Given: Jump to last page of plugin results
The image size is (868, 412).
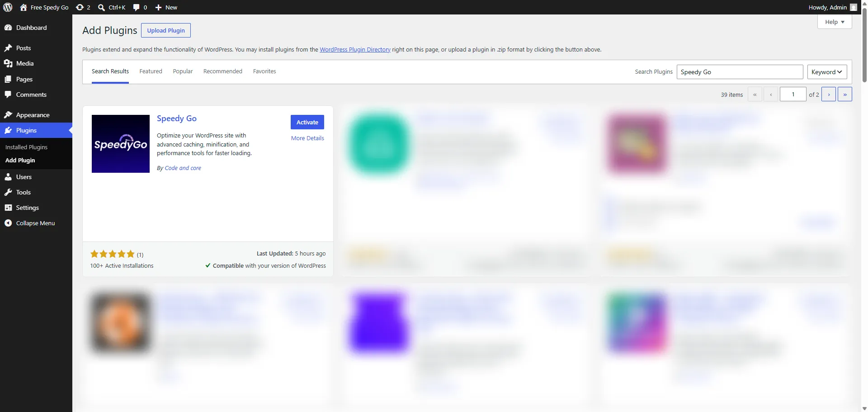Looking at the screenshot, I should point(845,94).
